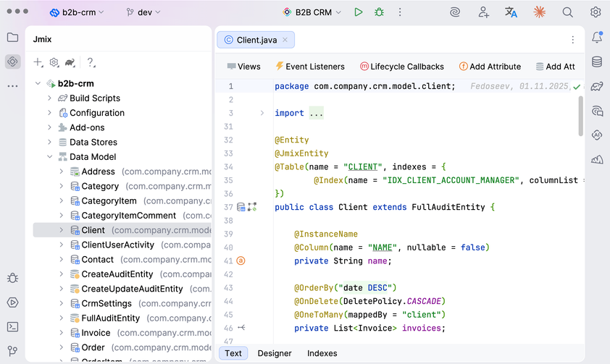Click the Event Listeners button
The image size is (610, 364).
coord(309,67)
